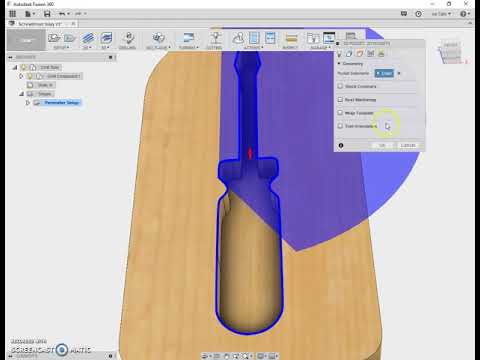Enable the Tool Orientation checkbox
480x360 pixels.
tap(340, 126)
